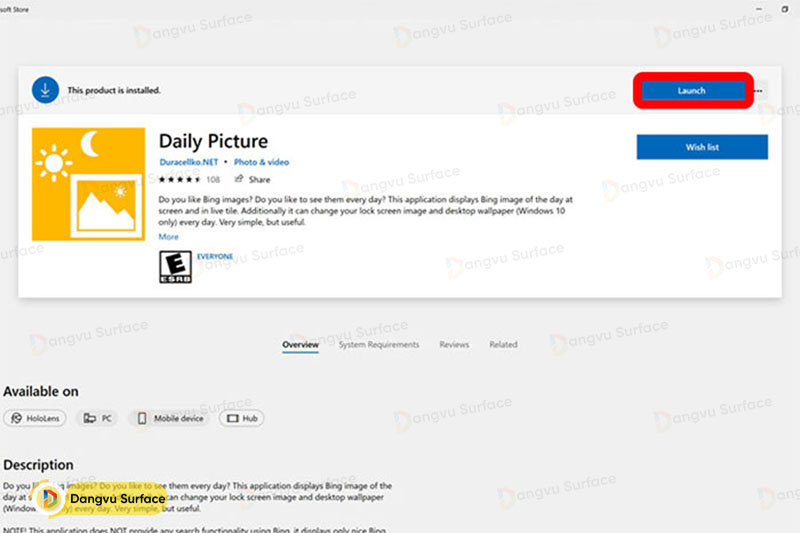The width and height of the screenshot is (800, 533).
Task: Switch to the System Requirements tab
Action: pyautogui.click(x=379, y=345)
